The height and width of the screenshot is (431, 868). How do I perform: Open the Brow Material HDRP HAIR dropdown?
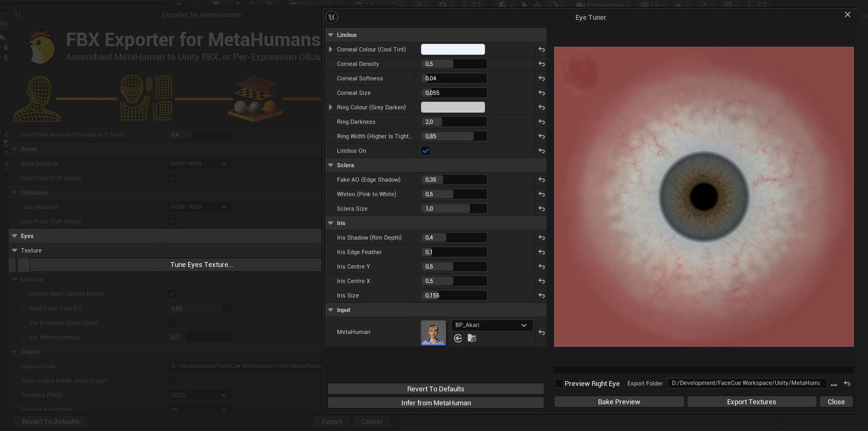200,163
